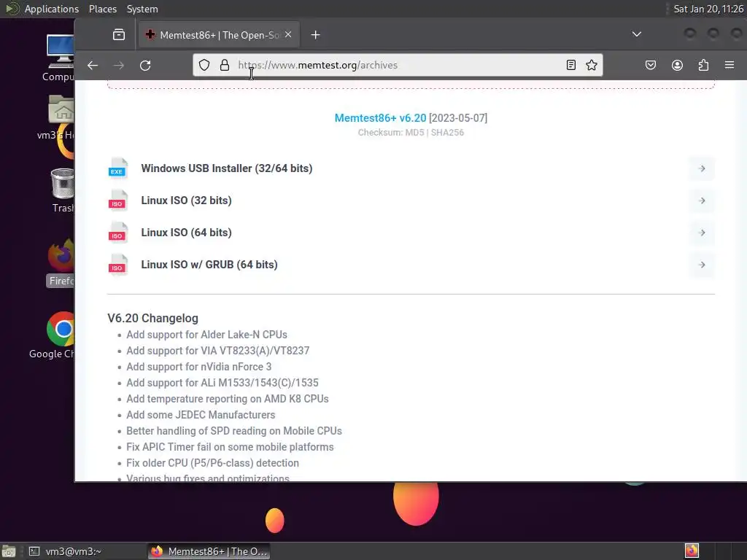Viewport: 747px width, 560px height.
Task: Click the [2023-05-07] release date text
Action: pyautogui.click(x=458, y=118)
